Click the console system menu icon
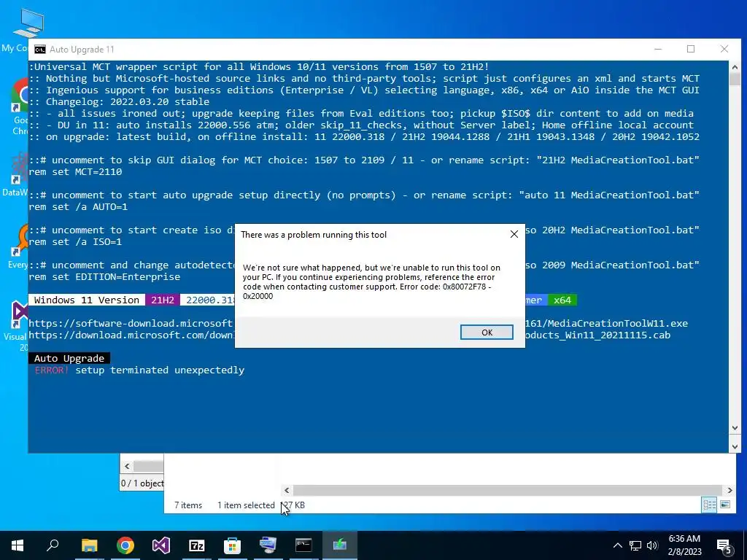Screen dimensions: 747x560 (40, 50)
